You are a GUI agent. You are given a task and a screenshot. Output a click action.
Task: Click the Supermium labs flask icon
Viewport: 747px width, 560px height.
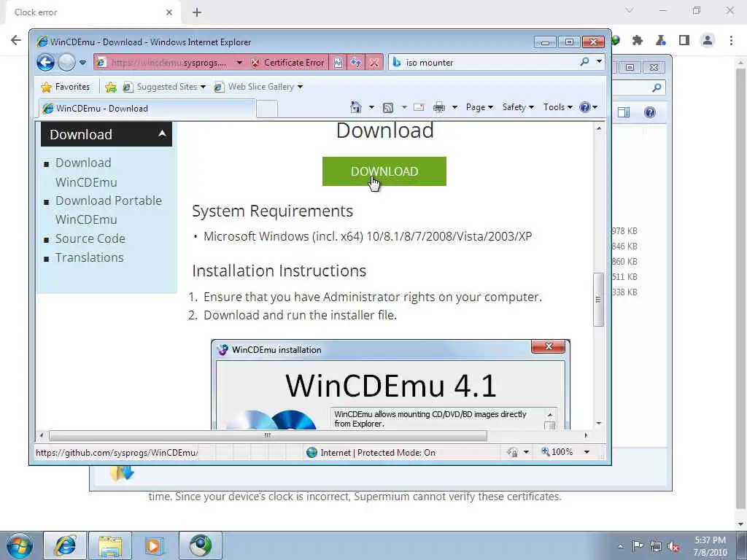(661, 41)
